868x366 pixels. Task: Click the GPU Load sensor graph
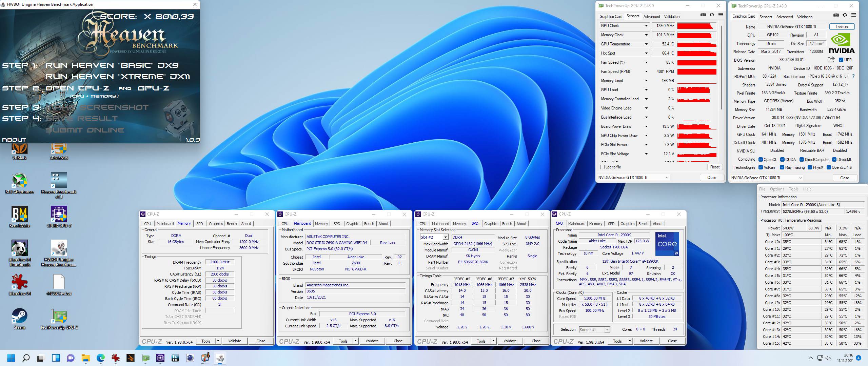point(697,90)
